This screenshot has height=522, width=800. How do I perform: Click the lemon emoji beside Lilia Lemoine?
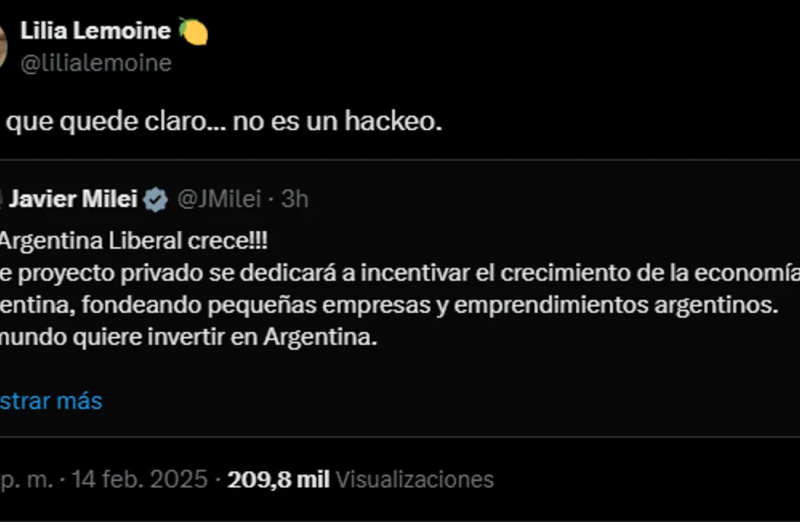click(193, 32)
